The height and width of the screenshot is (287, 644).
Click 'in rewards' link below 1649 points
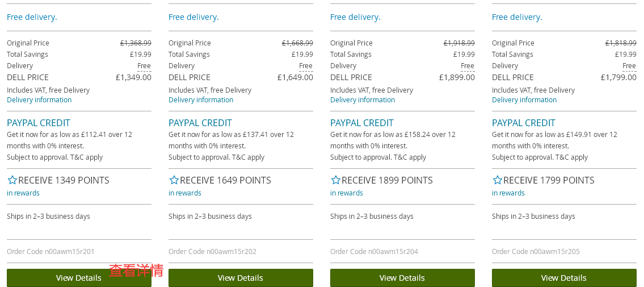(185, 193)
